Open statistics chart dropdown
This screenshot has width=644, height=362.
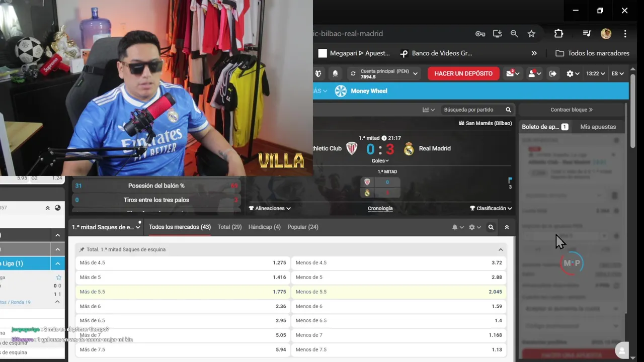[429, 110]
